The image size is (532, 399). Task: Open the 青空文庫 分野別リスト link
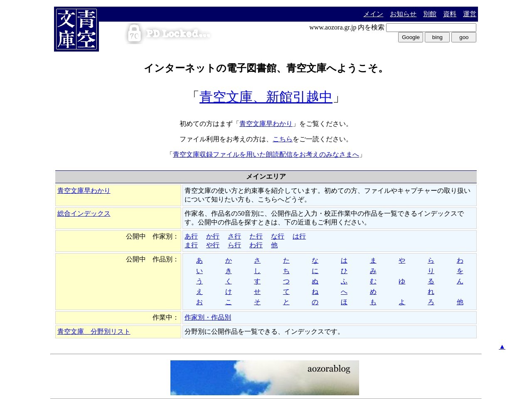(x=94, y=331)
